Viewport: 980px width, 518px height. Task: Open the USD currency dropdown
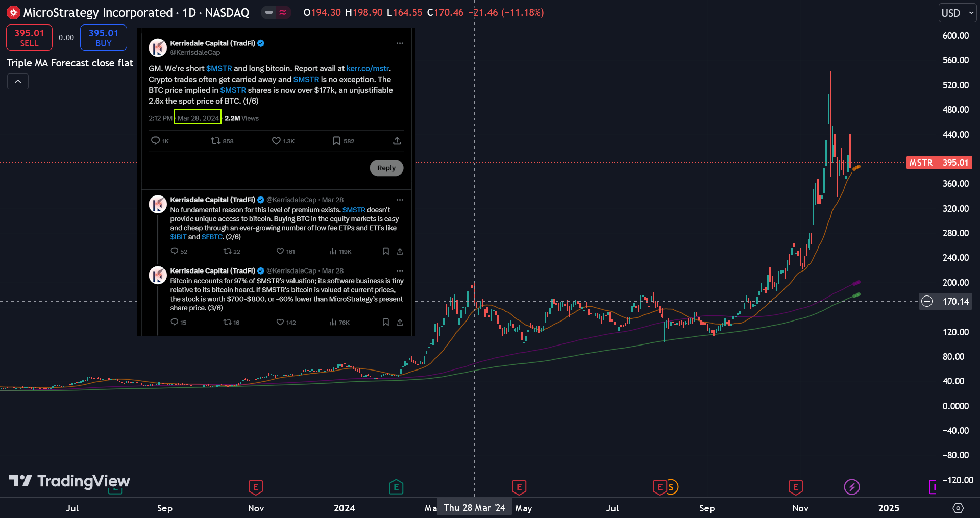957,13
